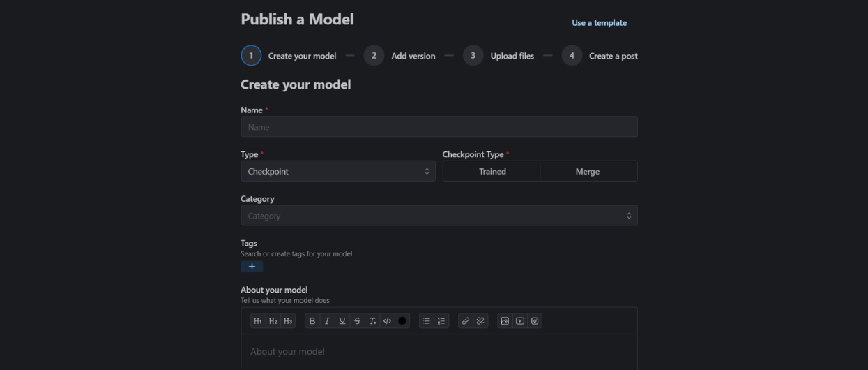Apply Heading 1 formatting in the editor

click(x=257, y=321)
